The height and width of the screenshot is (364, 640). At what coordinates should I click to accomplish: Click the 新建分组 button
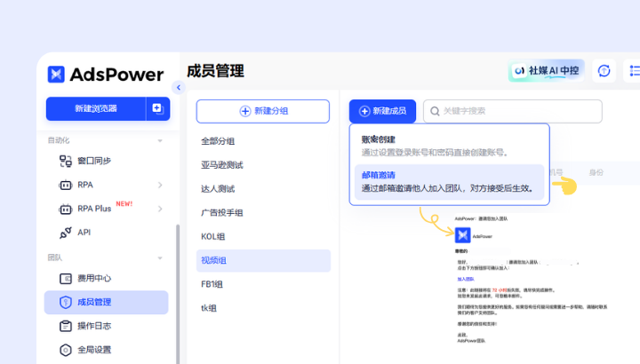pos(263,111)
